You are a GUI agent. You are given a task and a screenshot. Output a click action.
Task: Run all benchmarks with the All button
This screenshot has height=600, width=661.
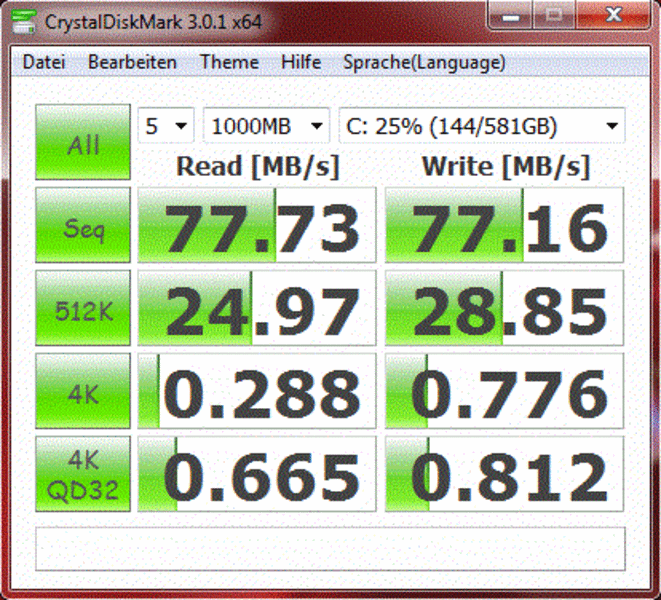(83, 142)
